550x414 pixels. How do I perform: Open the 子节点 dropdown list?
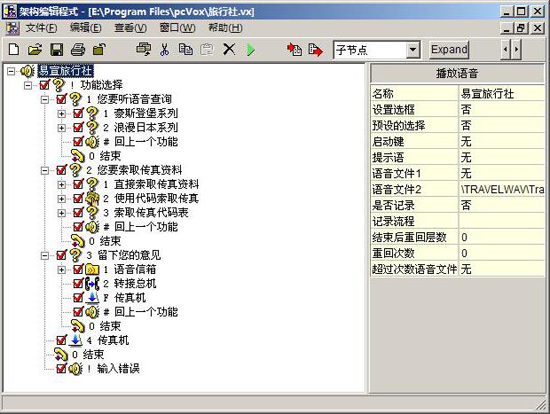[x=413, y=49]
